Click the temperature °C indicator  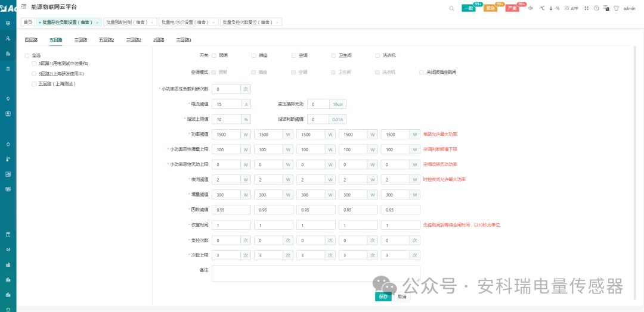pos(541,8)
